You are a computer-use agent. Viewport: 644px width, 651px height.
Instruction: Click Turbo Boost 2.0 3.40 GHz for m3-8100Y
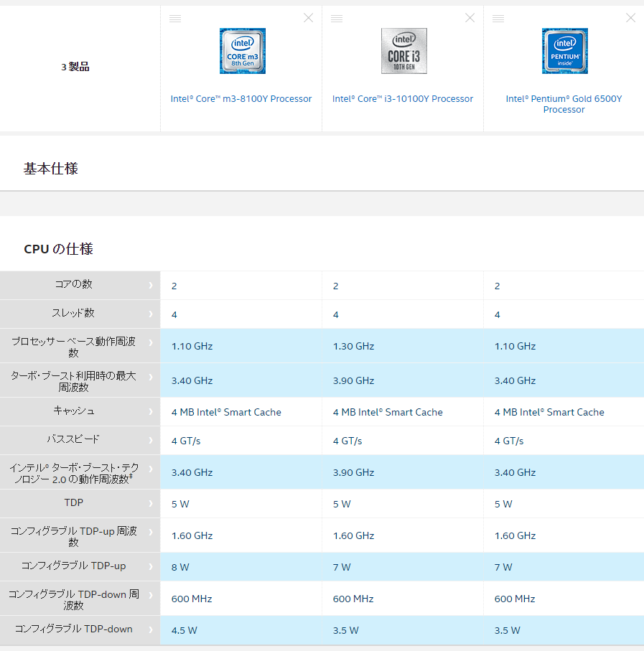coord(192,472)
